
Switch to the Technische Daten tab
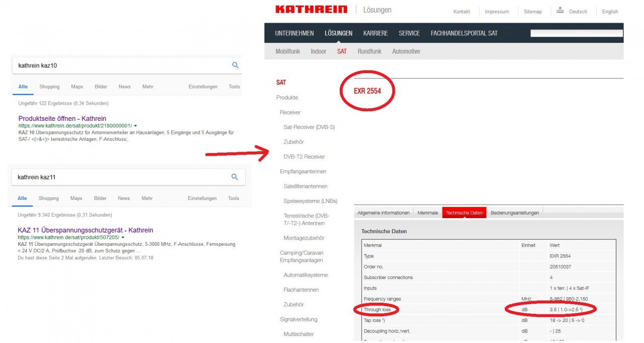tap(464, 213)
